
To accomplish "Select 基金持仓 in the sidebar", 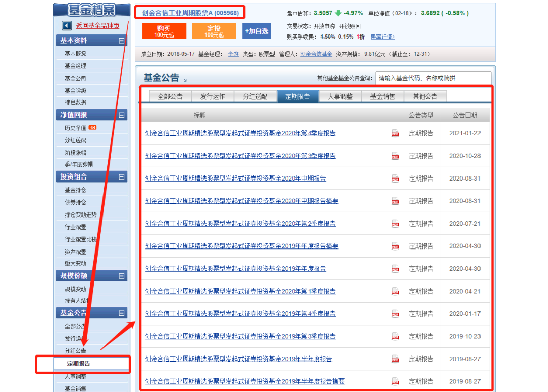I will pyautogui.click(x=75, y=190).
